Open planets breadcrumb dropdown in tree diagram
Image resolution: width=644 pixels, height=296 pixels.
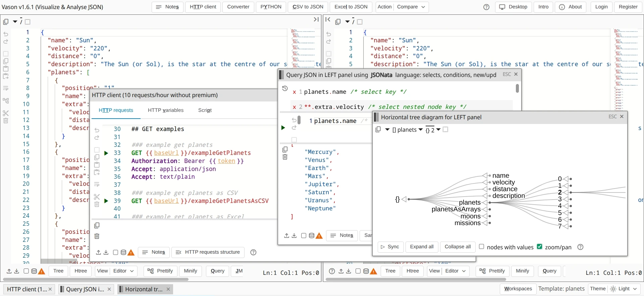(420, 130)
